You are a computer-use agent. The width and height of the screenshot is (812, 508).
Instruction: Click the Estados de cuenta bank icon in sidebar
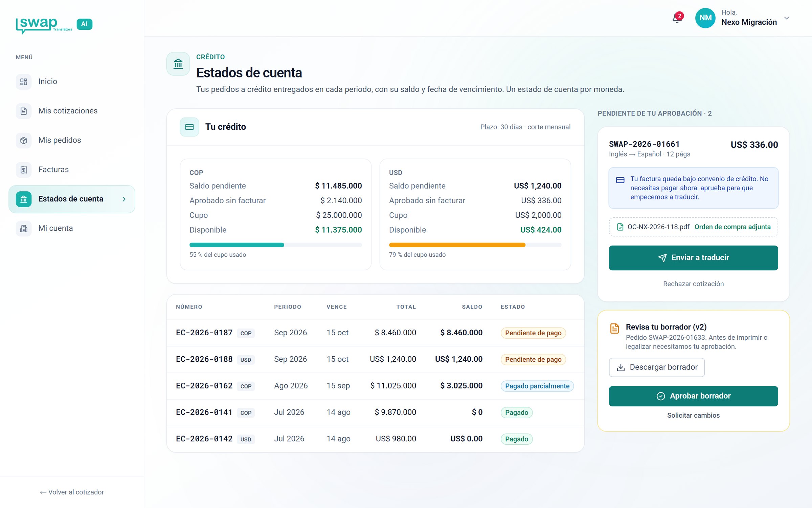[x=24, y=199]
